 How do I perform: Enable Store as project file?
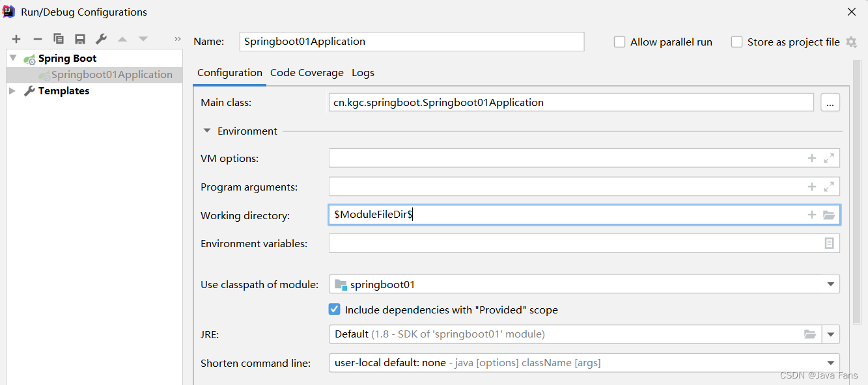click(x=736, y=42)
